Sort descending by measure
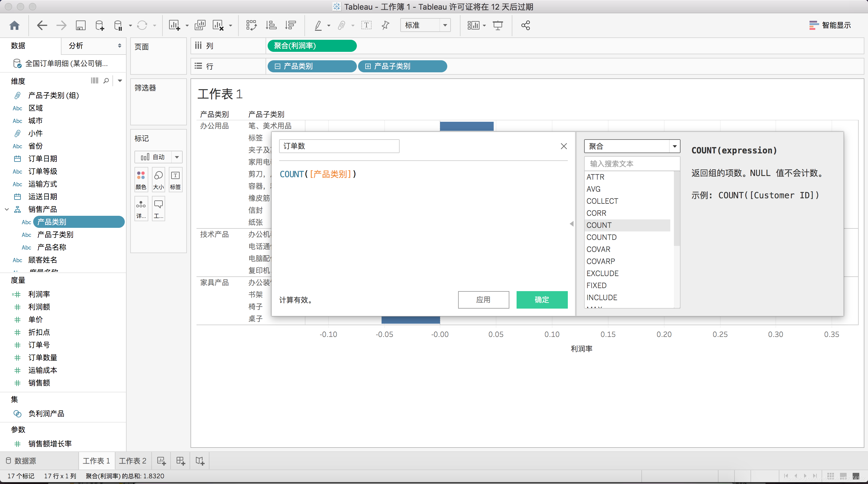 (290, 25)
